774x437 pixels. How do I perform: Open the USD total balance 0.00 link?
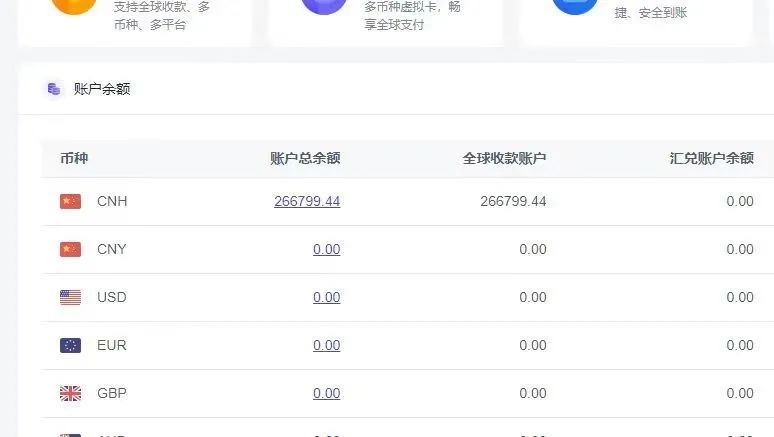coord(326,297)
